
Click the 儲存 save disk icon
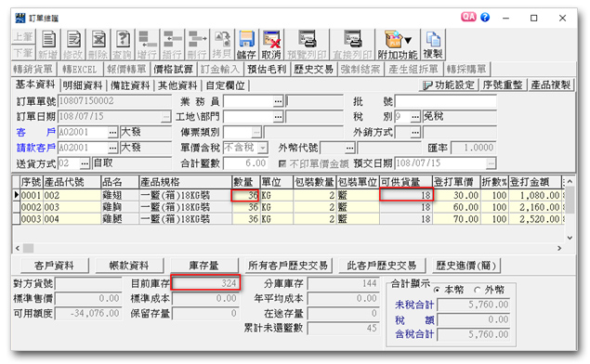tap(246, 39)
